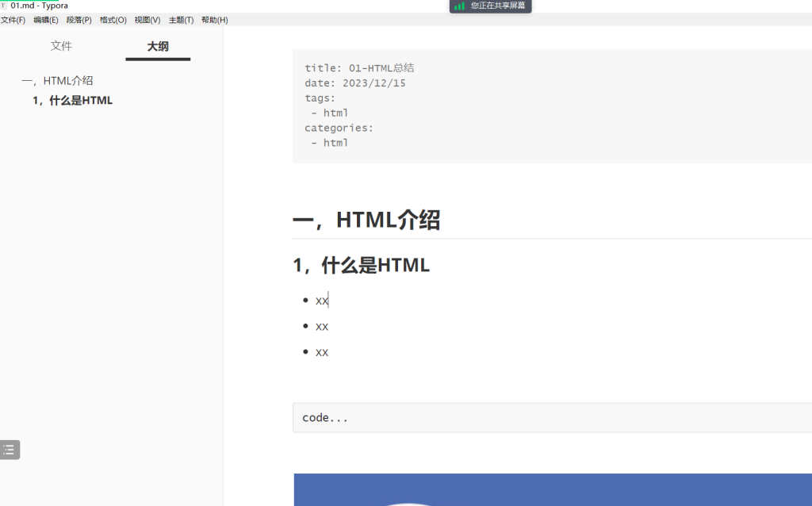Switch to the 文件 sidebar tab

(x=61, y=46)
